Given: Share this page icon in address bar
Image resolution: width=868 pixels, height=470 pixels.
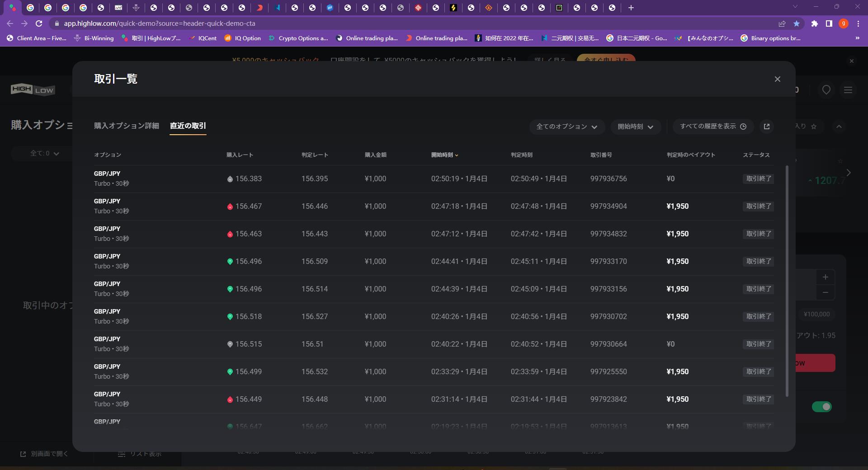Looking at the screenshot, I should [x=782, y=23].
